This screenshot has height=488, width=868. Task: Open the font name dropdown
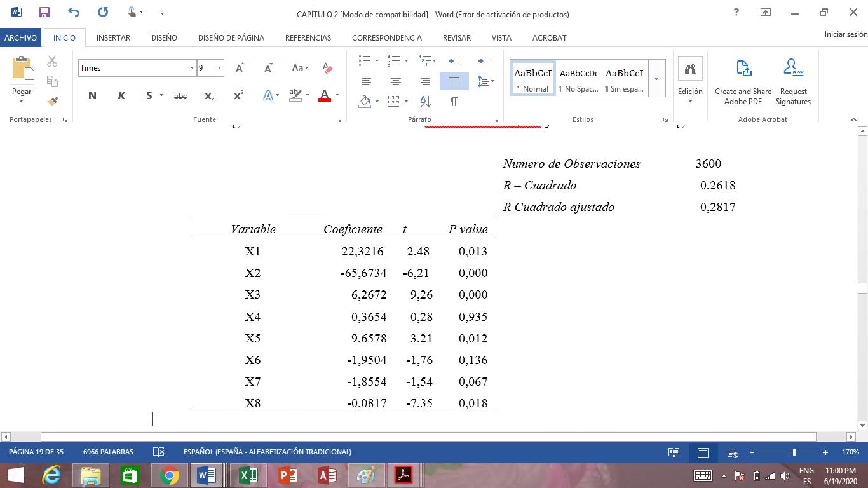coord(192,68)
